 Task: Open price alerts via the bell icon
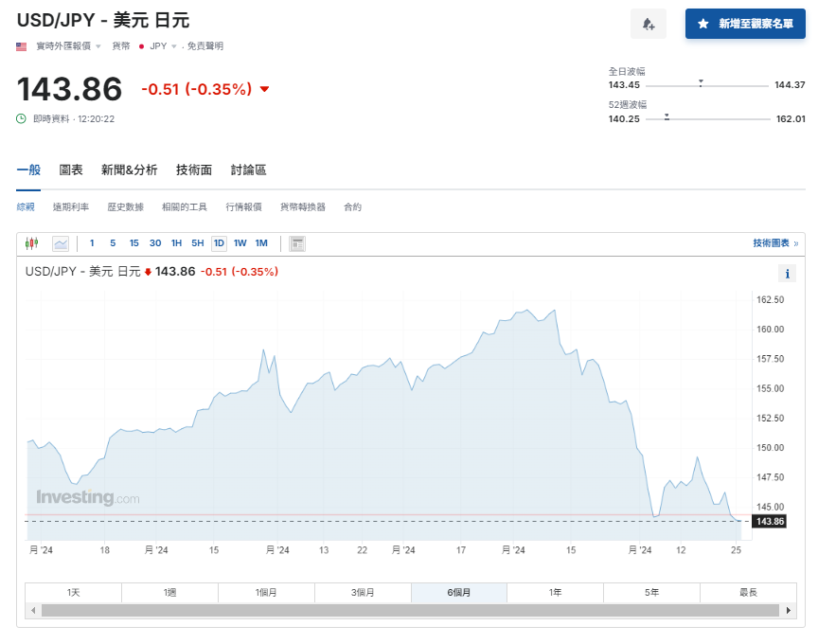pos(649,23)
